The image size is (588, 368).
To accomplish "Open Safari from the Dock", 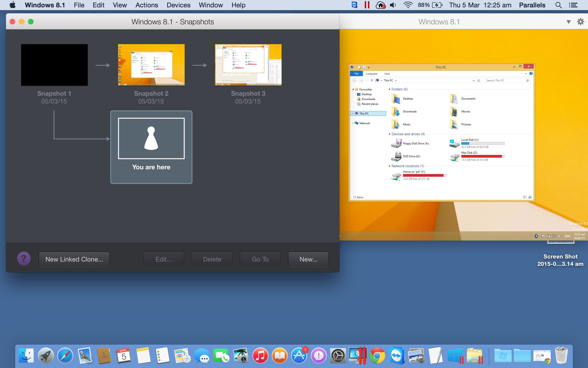I will [65, 356].
